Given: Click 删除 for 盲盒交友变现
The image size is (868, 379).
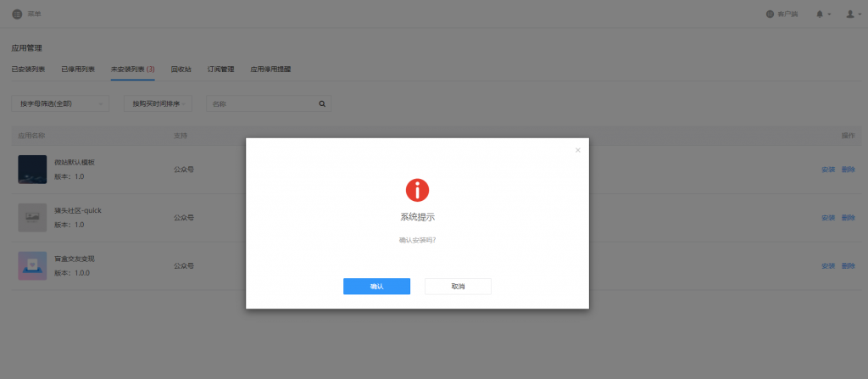Looking at the screenshot, I should 849,266.
